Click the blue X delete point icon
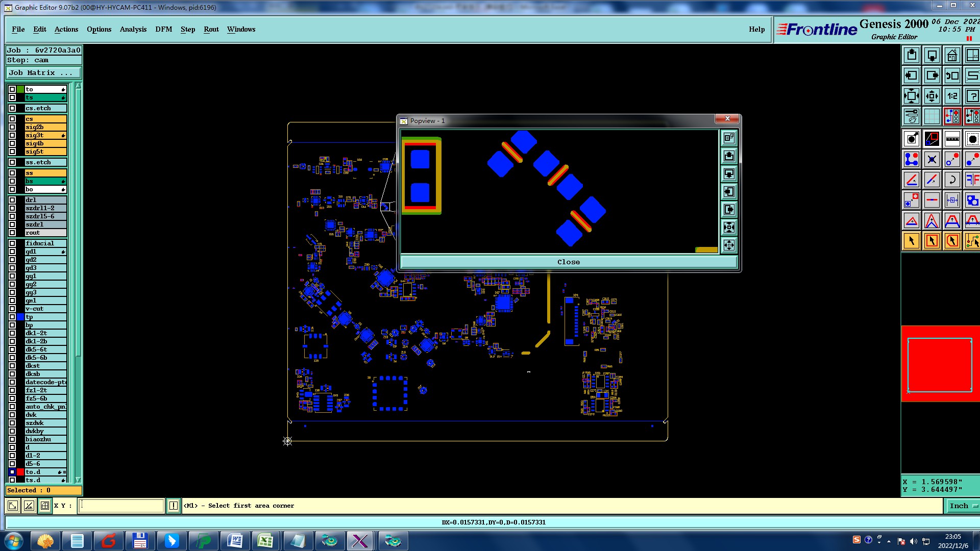980x551 pixels. pos(932,159)
